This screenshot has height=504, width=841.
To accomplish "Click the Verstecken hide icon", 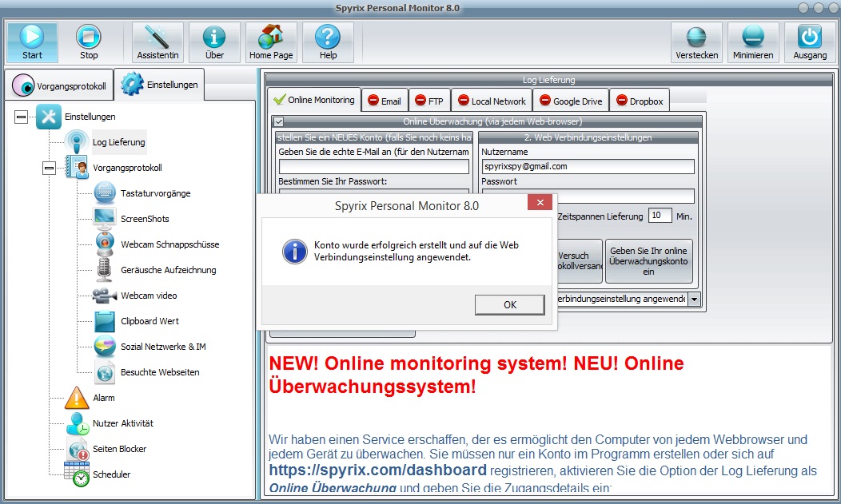I will 696,37.
